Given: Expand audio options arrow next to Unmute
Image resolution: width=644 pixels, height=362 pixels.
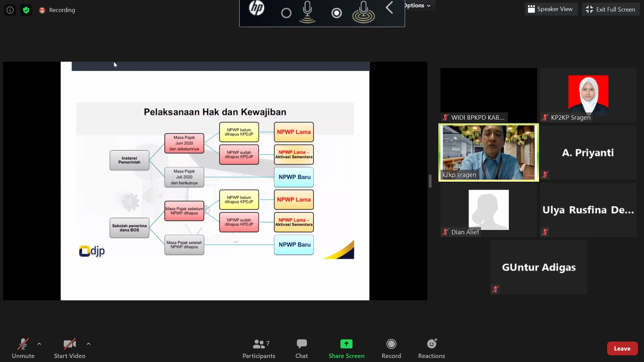Looking at the screenshot, I should [39, 344].
